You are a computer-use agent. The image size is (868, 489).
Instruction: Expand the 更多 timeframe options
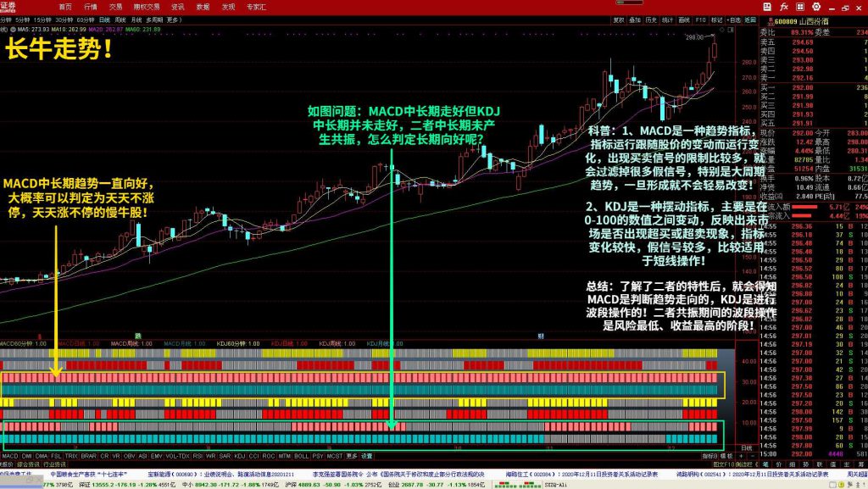(175, 18)
